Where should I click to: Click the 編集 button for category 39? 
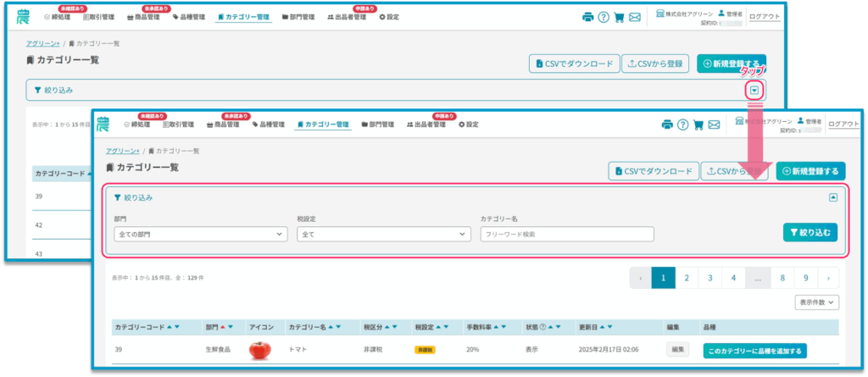677,349
